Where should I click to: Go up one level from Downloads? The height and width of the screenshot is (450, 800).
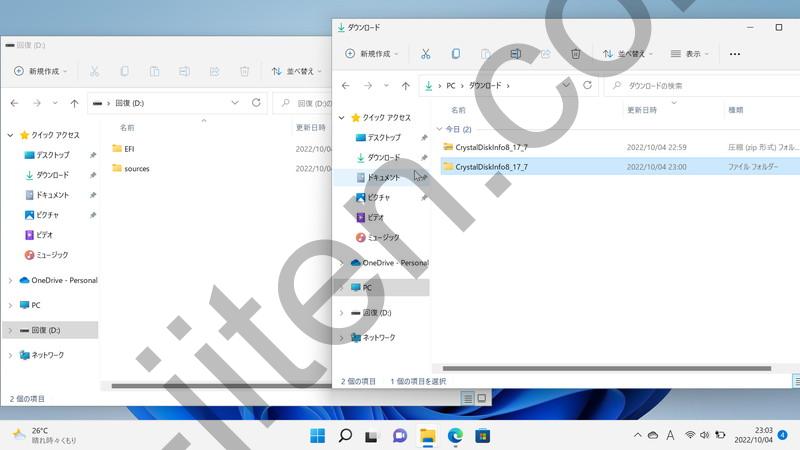coord(405,86)
